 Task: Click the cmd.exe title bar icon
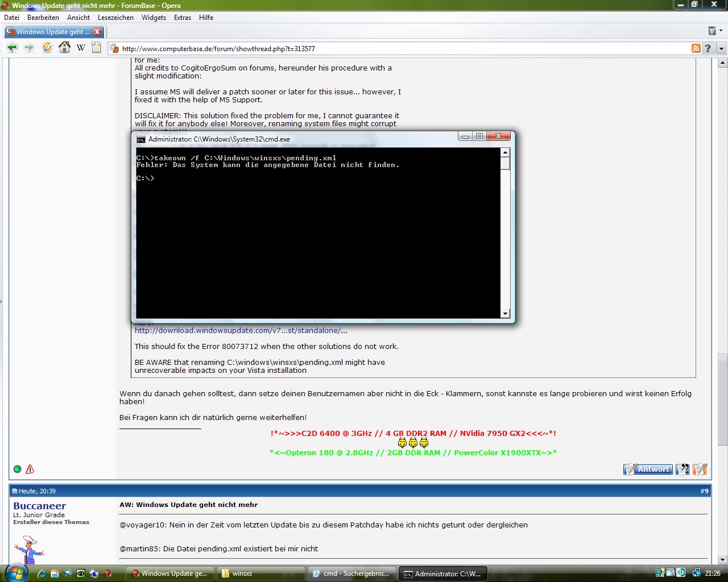pos(140,139)
